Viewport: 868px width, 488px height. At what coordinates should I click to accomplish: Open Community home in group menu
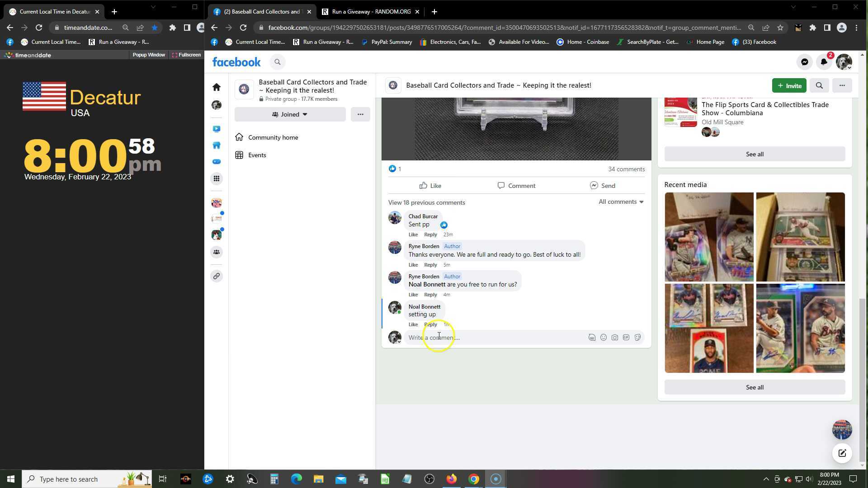pyautogui.click(x=273, y=137)
